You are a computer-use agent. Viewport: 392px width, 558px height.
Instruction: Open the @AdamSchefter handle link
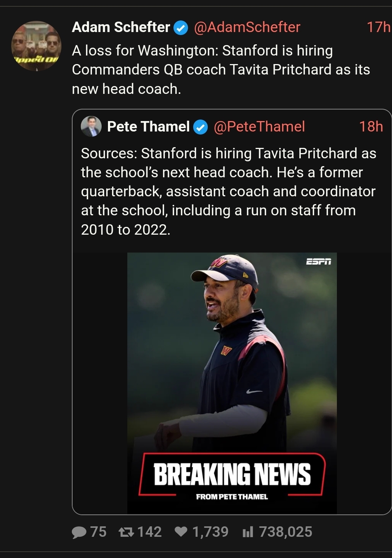coord(247,27)
